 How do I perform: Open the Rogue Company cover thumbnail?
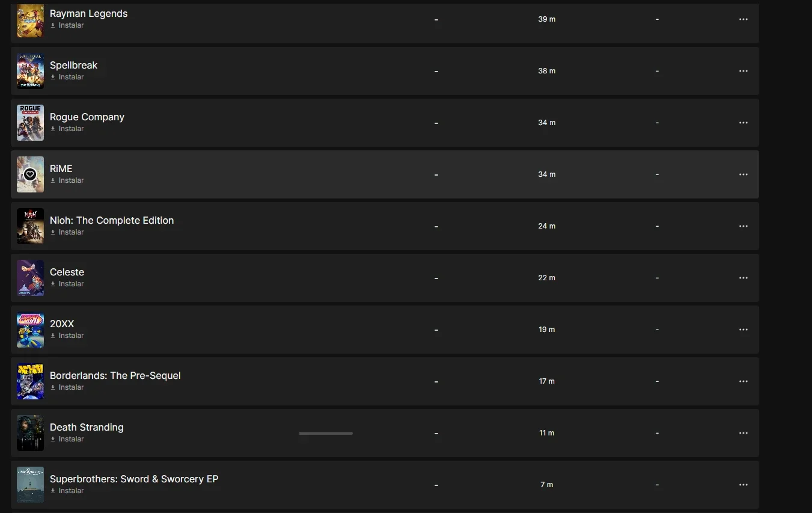click(x=30, y=123)
